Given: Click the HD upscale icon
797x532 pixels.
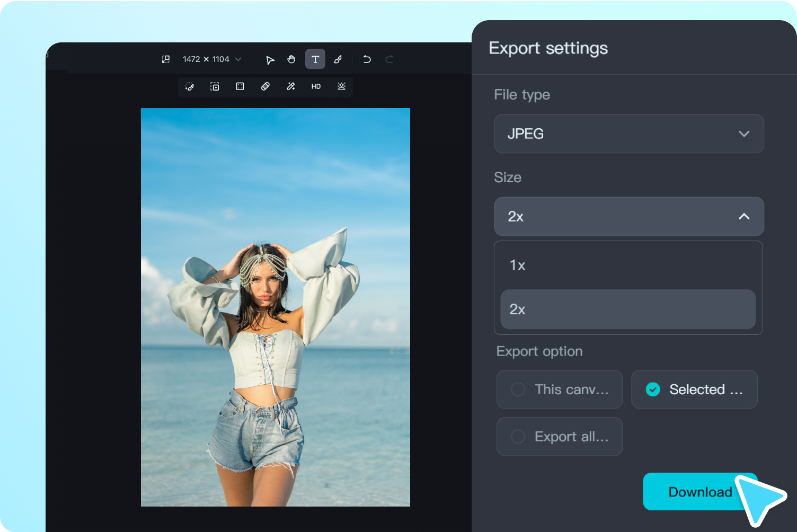Looking at the screenshot, I should click(x=316, y=86).
